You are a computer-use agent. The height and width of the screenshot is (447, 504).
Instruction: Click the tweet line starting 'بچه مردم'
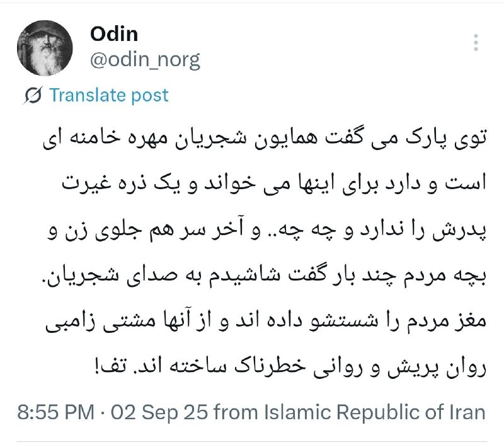266,276
